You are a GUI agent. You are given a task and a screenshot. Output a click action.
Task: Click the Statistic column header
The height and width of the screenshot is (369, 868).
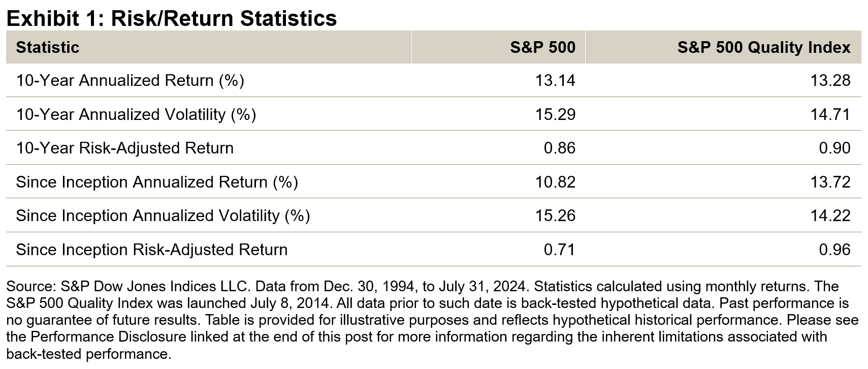point(48,47)
